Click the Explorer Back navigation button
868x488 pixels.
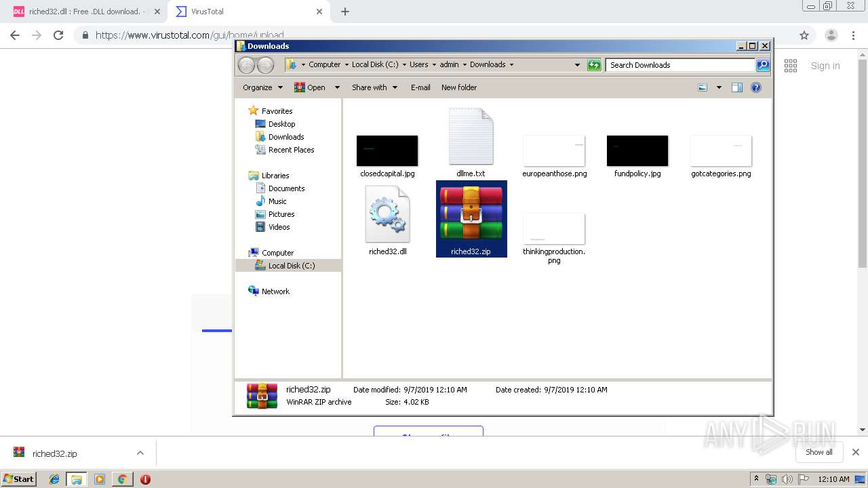pyautogui.click(x=246, y=65)
